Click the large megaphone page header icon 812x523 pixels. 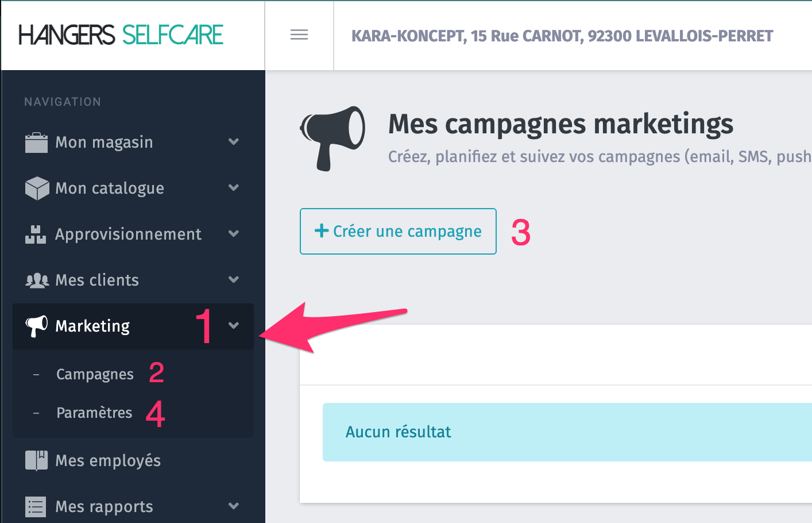pos(332,137)
